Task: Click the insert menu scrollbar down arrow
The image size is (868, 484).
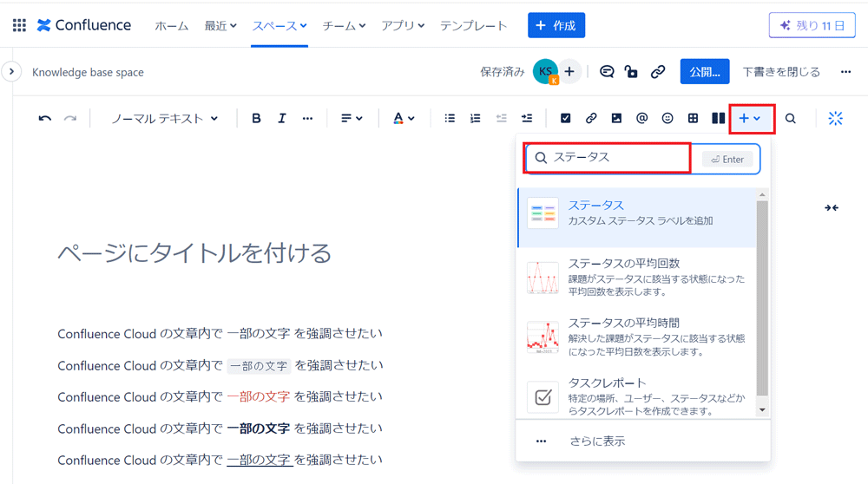Action: 762,409
